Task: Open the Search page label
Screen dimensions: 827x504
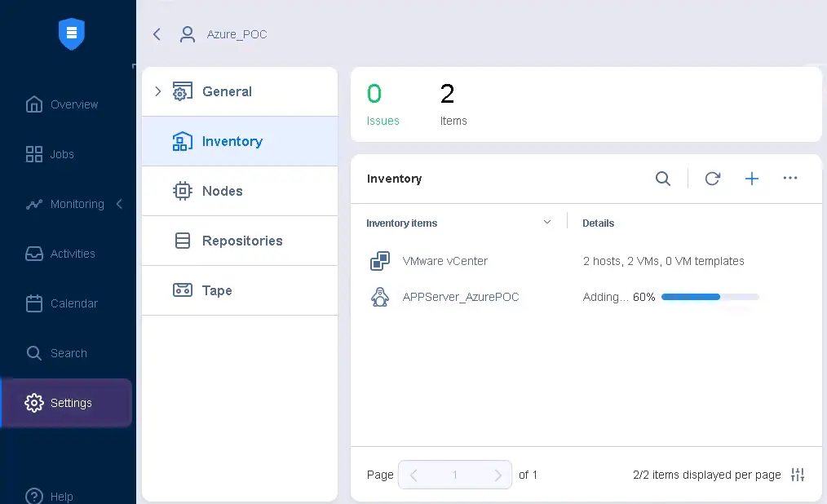Action: coord(69,352)
